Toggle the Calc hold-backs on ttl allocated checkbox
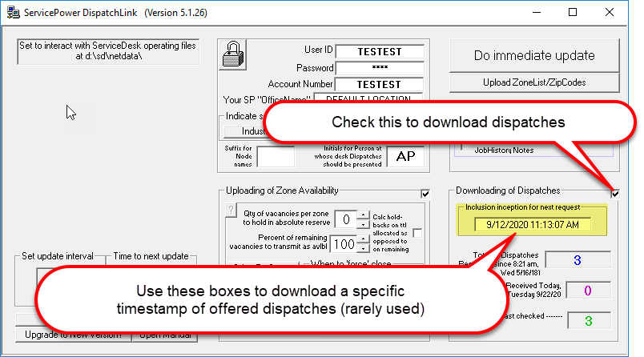 pos(417,233)
